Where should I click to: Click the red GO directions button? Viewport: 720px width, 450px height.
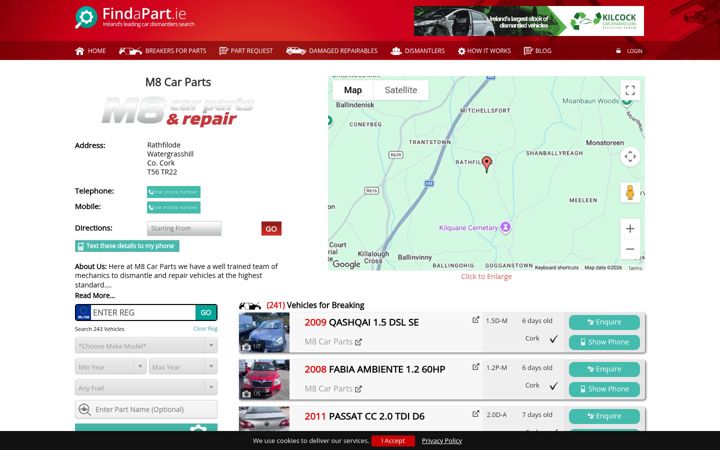[x=271, y=229]
